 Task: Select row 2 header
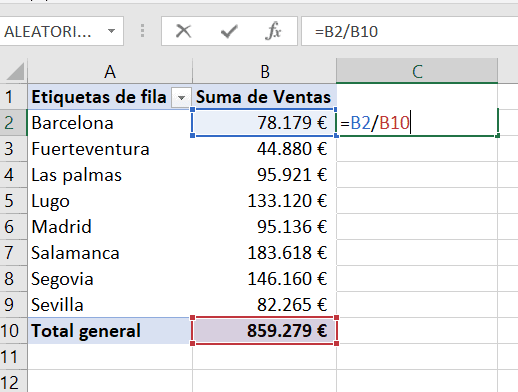(x=13, y=123)
